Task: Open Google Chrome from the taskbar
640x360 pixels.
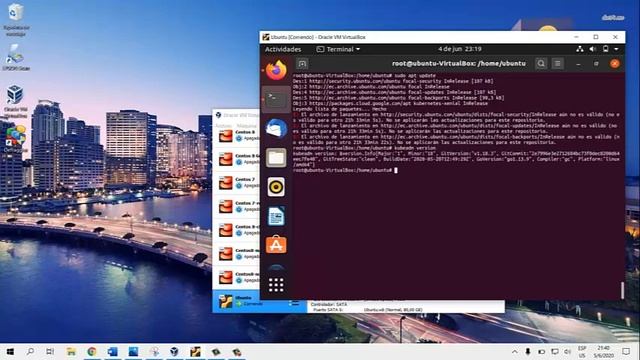Action: (x=92, y=351)
